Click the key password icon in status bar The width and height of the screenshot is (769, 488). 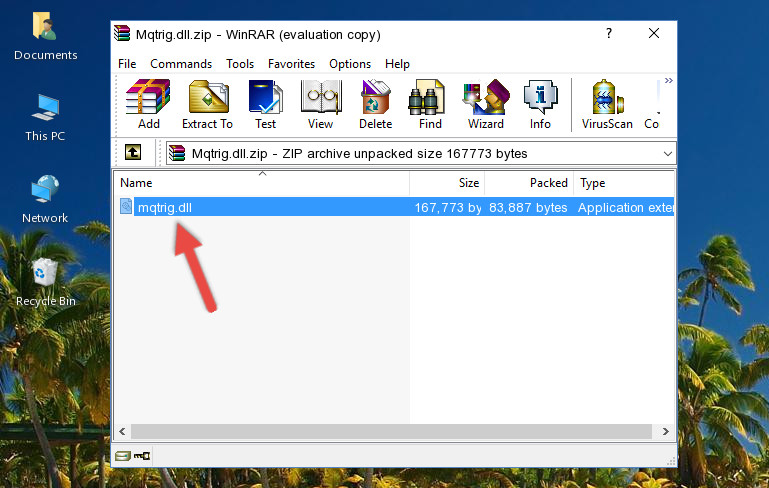tap(143, 456)
